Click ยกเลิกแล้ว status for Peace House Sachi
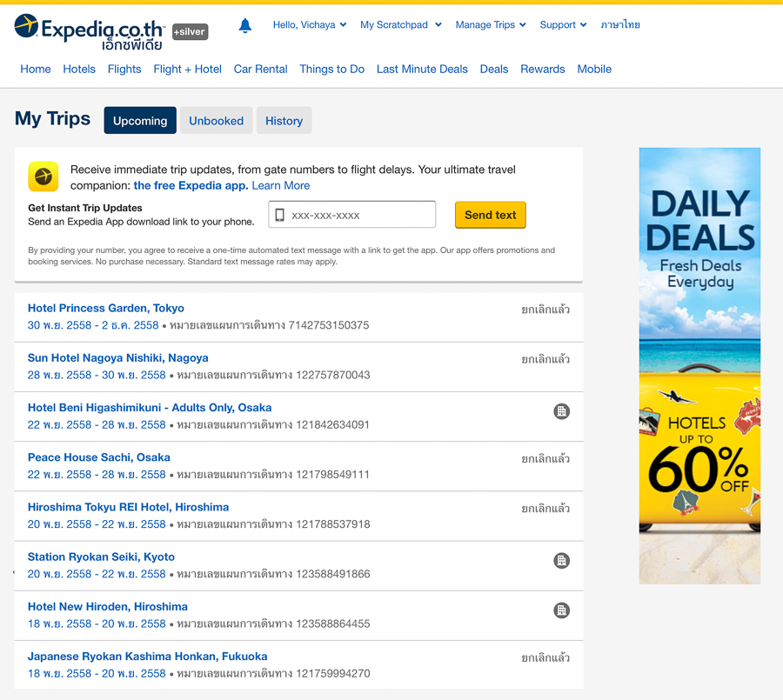 click(x=545, y=458)
